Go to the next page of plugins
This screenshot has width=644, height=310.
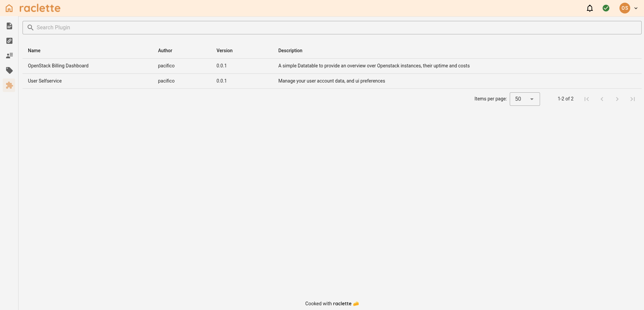[x=617, y=99]
